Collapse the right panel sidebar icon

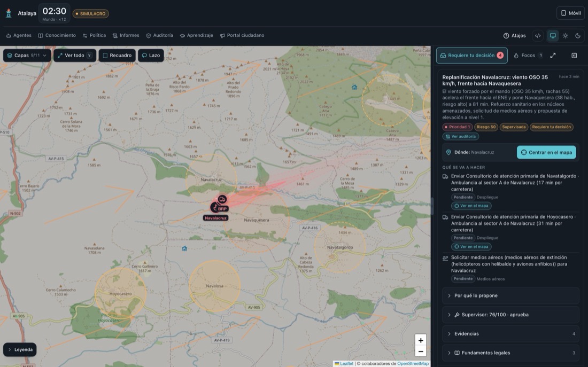[574, 56]
